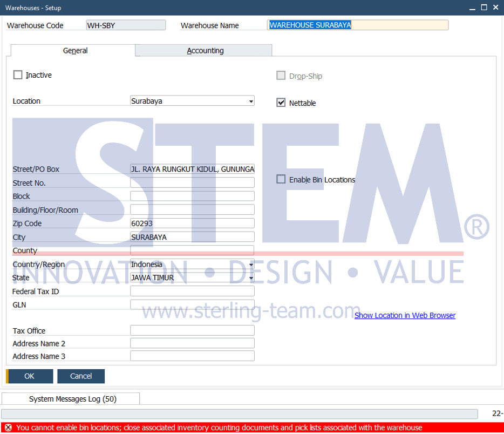Switch to the Accounting tab
504x434 pixels.
(x=204, y=51)
